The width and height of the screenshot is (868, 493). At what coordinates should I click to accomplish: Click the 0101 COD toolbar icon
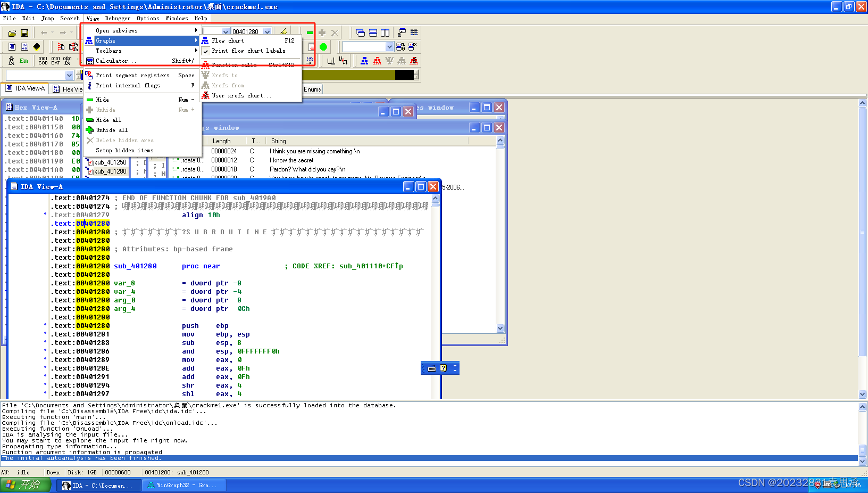click(x=43, y=61)
